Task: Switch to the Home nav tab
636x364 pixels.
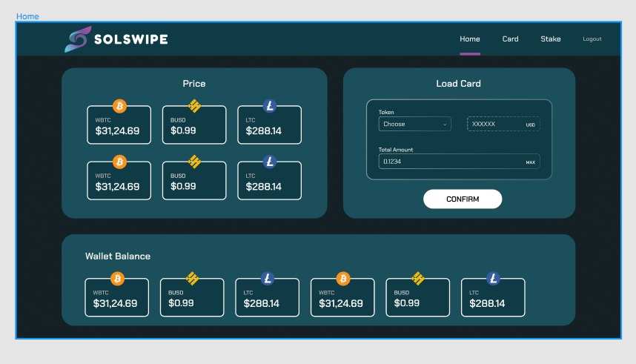Action: click(x=470, y=39)
